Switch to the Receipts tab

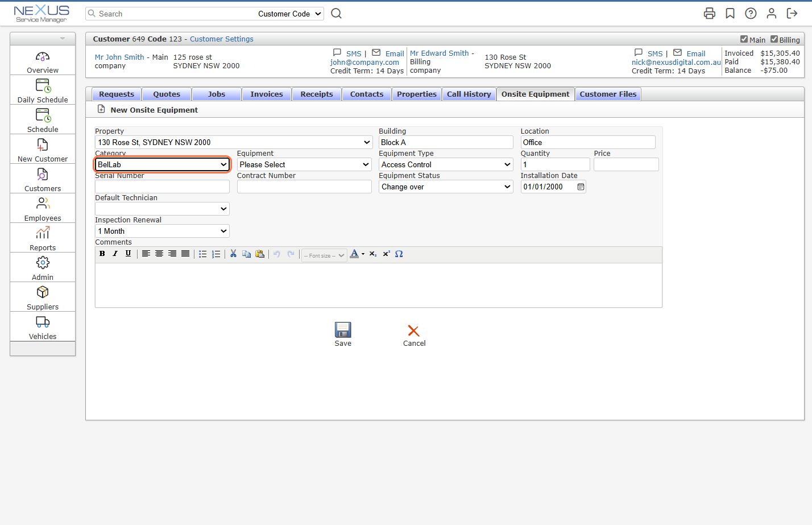pos(317,94)
